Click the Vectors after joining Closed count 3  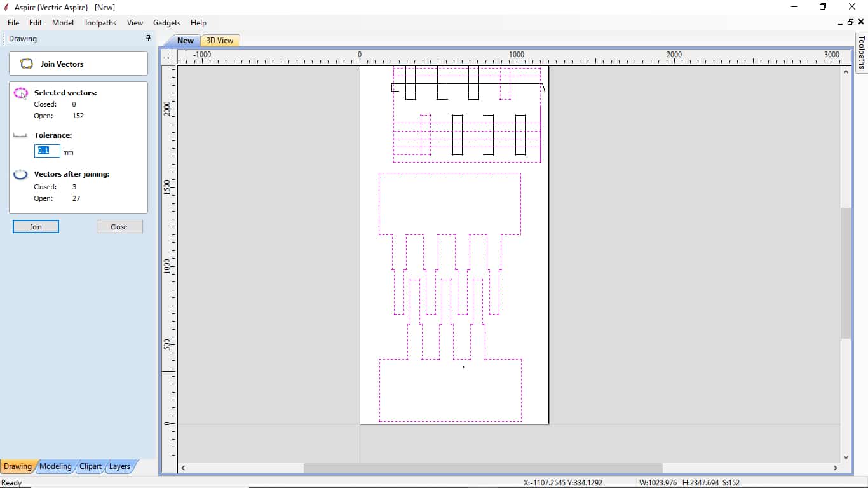coord(74,187)
